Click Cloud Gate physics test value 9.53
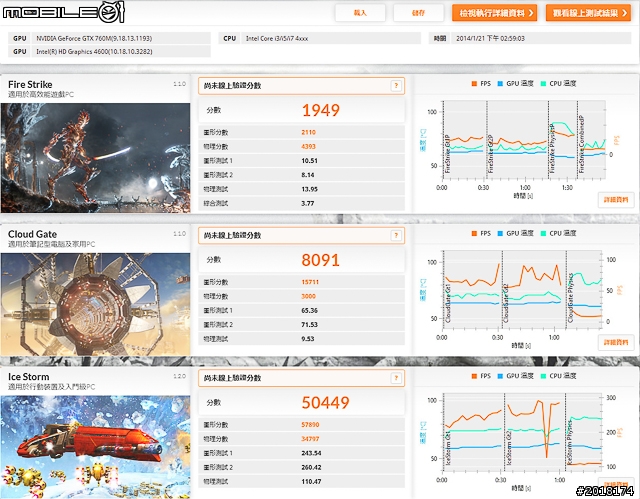The image size is (640, 499). pyautogui.click(x=308, y=339)
